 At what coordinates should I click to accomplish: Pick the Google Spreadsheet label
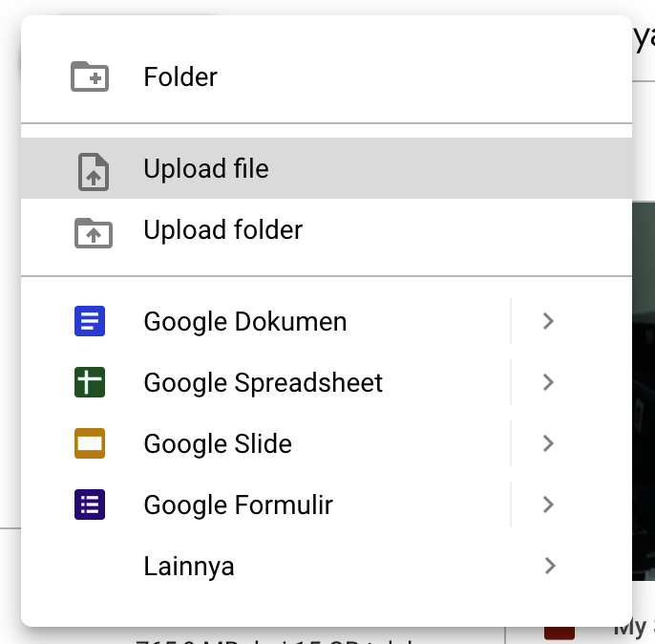pyautogui.click(x=263, y=382)
